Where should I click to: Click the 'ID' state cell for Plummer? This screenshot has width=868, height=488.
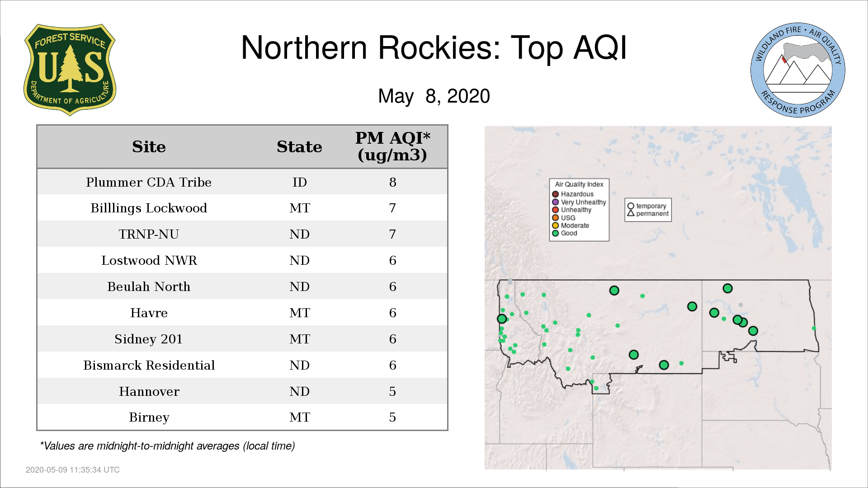coord(299,182)
